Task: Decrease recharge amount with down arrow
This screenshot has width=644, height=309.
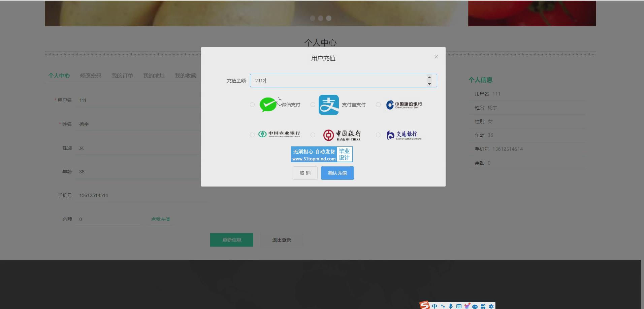Action: click(x=429, y=84)
